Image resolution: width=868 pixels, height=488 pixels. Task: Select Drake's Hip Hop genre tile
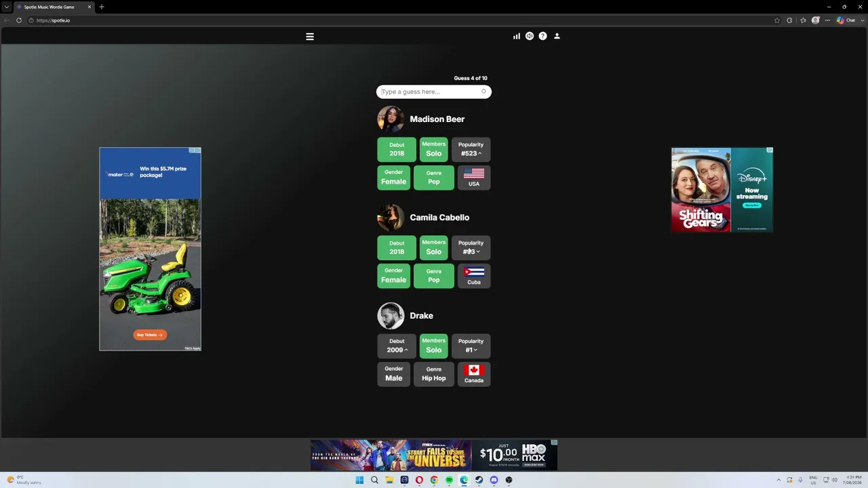pos(434,374)
